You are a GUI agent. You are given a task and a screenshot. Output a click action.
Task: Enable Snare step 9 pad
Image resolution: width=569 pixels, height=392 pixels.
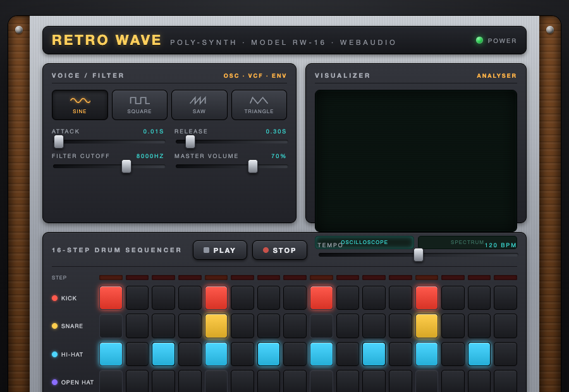(322, 326)
